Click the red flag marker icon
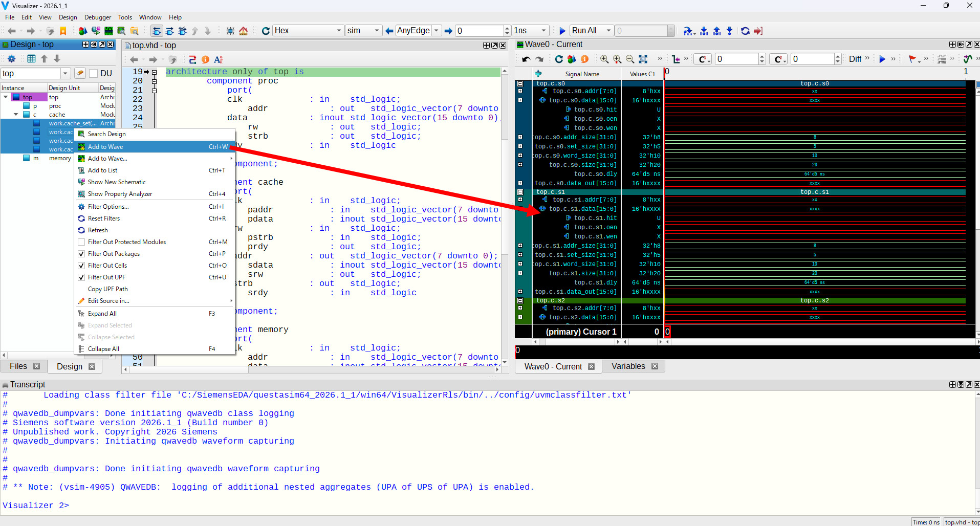980x526 pixels. click(x=912, y=59)
